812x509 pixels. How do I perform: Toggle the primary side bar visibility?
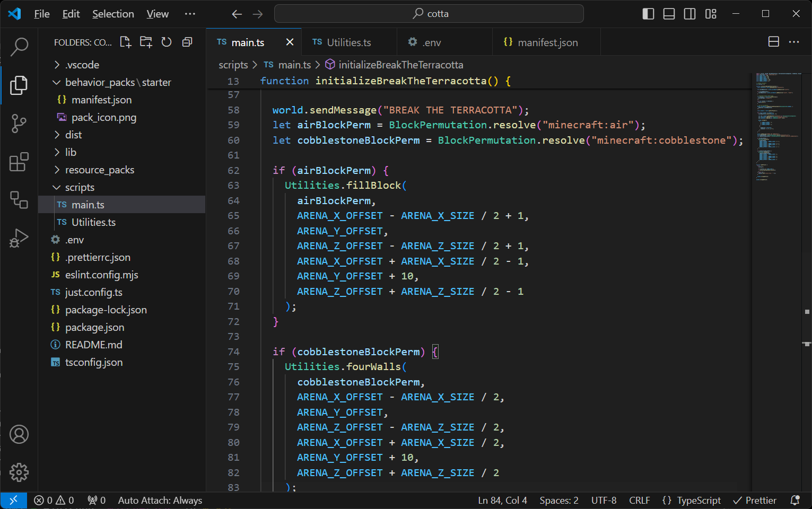(x=648, y=14)
